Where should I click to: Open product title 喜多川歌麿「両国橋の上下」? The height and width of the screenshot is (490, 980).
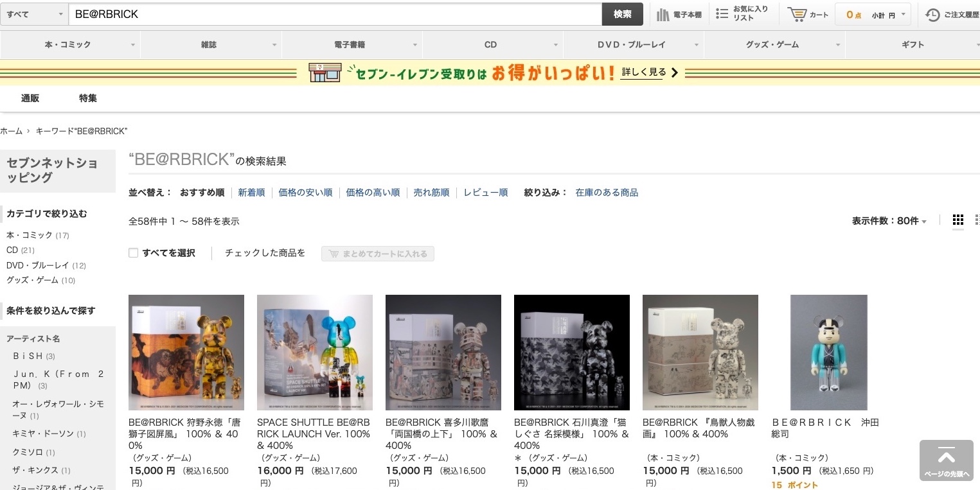point(442,433)
